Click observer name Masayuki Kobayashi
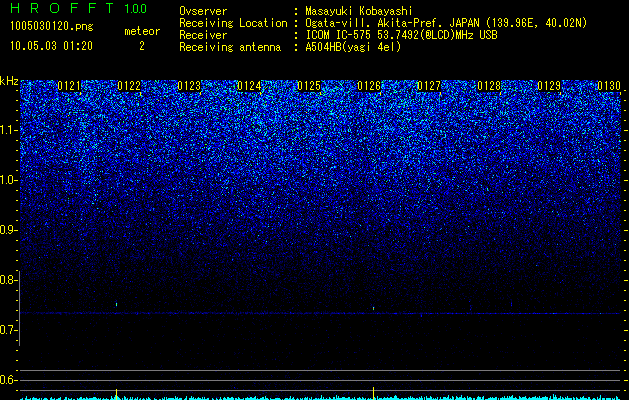Image resolution: width=629 pixels, height=400 pixels. click(359, 11)
